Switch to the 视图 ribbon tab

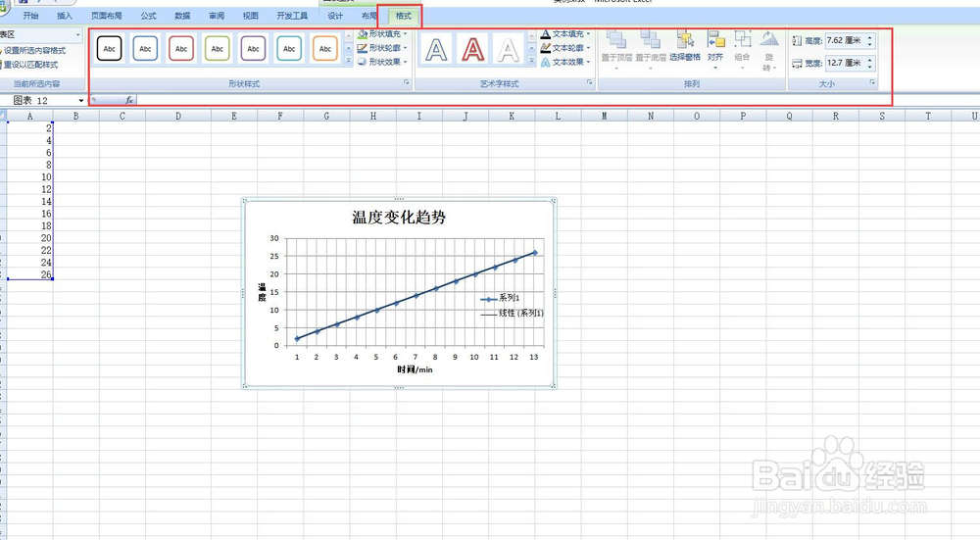pos(250,16)
